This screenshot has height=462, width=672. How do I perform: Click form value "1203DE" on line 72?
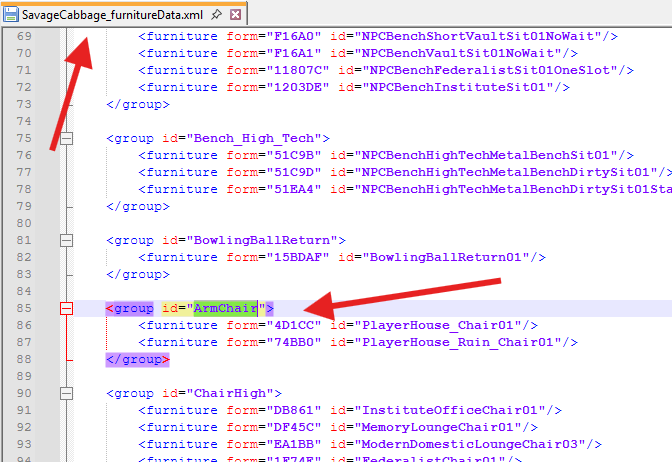click(x=298, y=87)
